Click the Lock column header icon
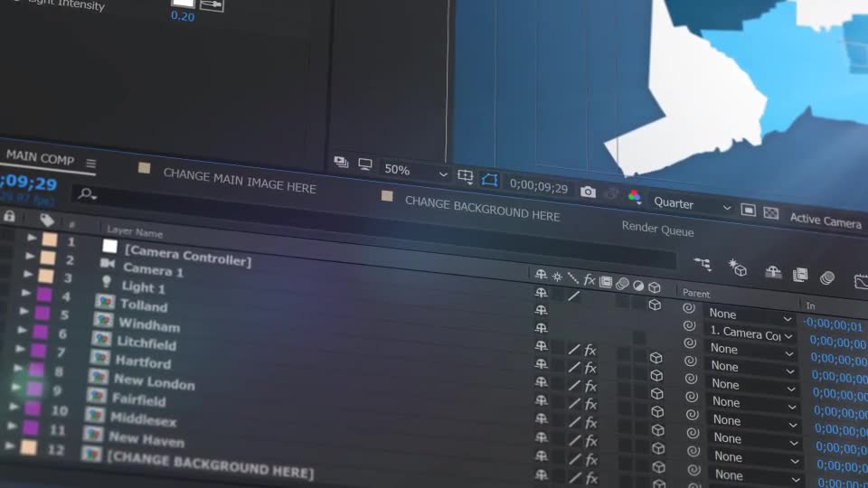Image resolution: width=868 pixels, height=488 pixels. click(9, 216)
